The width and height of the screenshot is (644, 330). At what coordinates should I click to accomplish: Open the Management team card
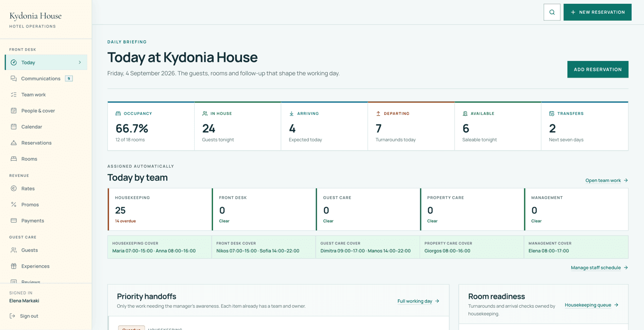(x=576, y=209)
